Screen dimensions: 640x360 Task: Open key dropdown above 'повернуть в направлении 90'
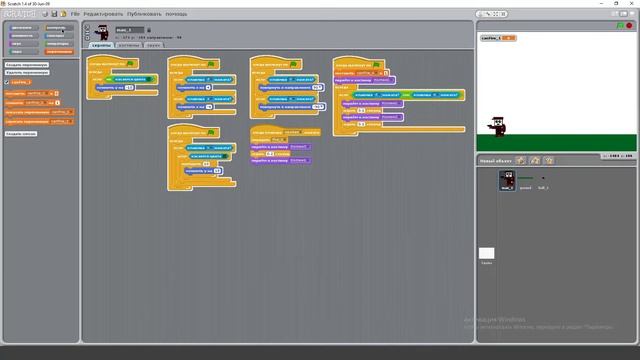point(291,80)
